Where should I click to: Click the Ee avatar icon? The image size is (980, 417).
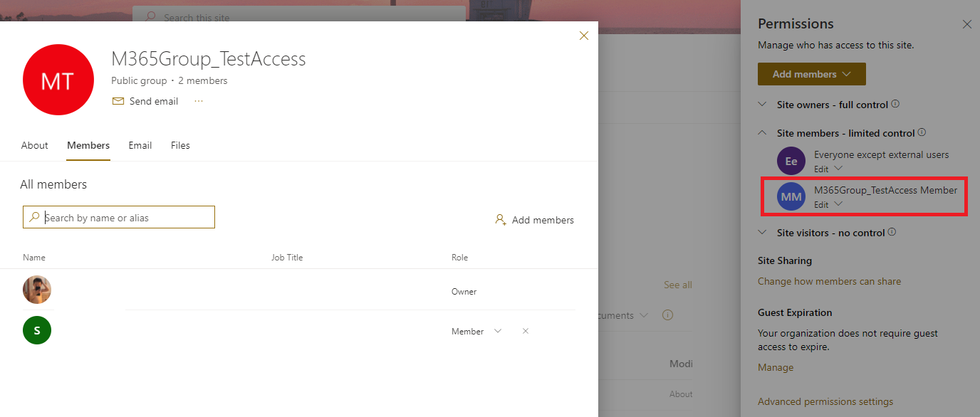(x=791, y=161)
